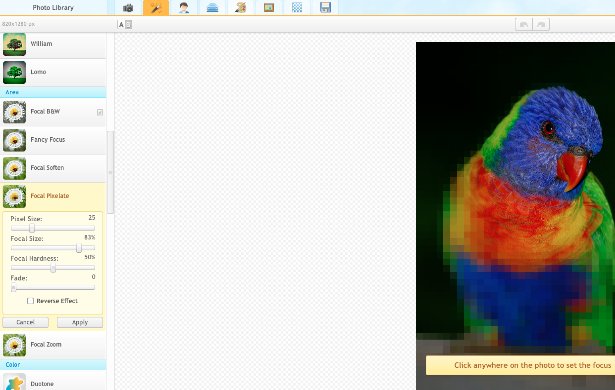Open the paint palette tab
Screen dimensions: 615x390
point(240,7)
